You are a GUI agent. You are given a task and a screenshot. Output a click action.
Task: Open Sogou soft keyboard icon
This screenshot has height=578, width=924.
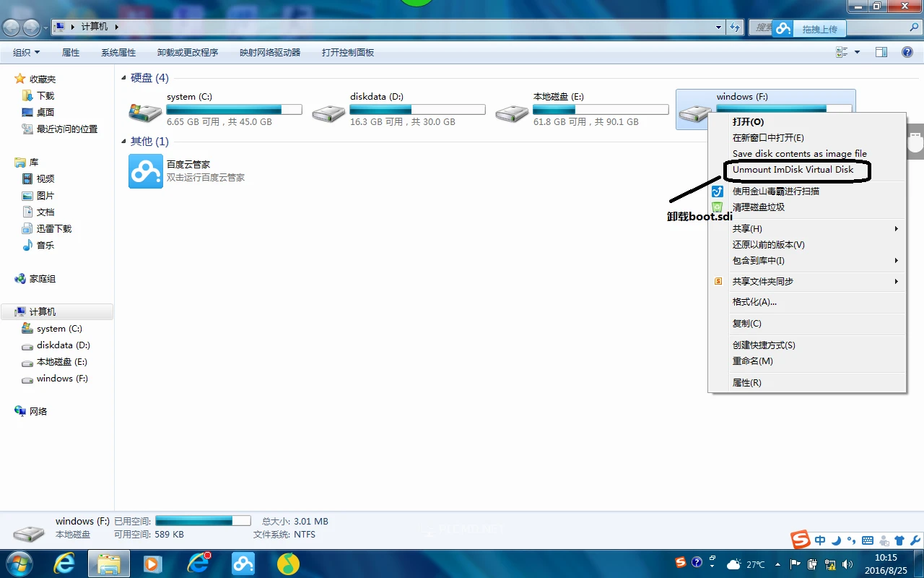[x=867, y=540]
